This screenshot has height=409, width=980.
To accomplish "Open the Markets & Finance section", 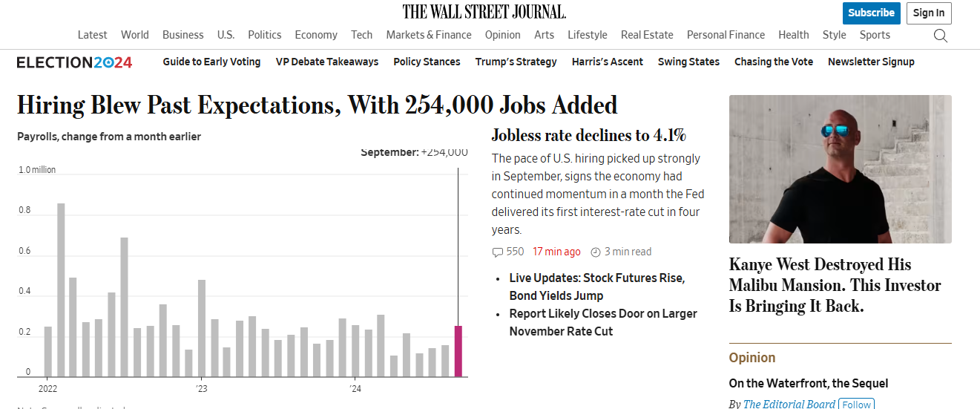I will (x=429, y=35).
